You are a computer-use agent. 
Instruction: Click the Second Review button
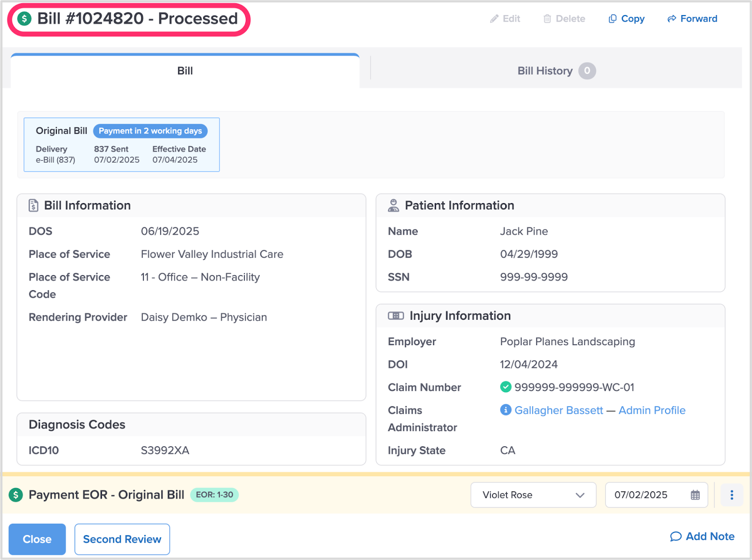[x=122, y=539]
